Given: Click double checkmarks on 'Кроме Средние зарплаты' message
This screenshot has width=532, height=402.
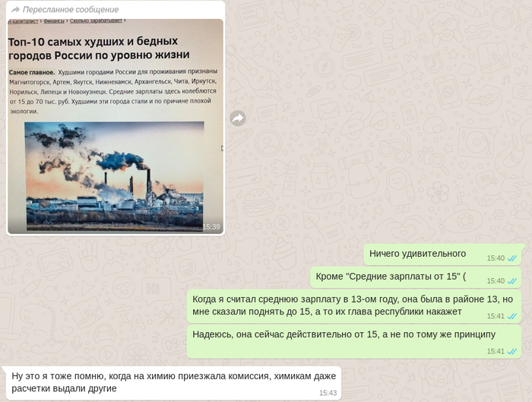Looking at the screenshot, I should (x=512, y=281).
